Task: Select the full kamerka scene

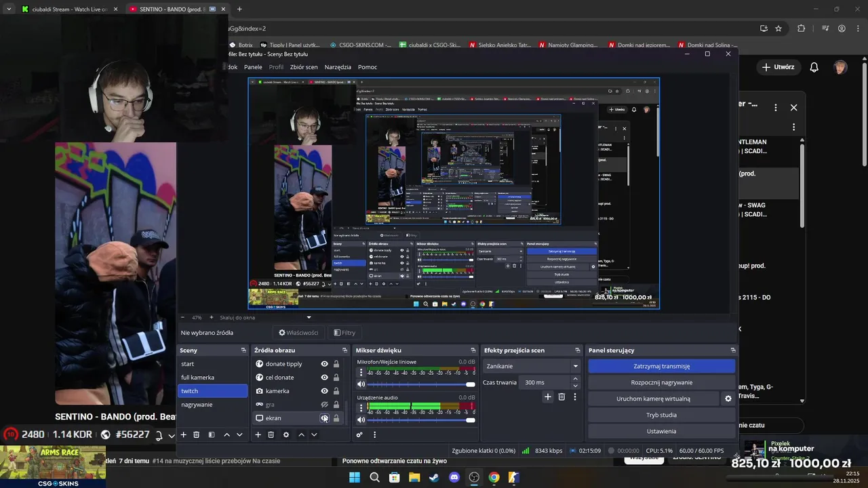Action: pos(212,378)
